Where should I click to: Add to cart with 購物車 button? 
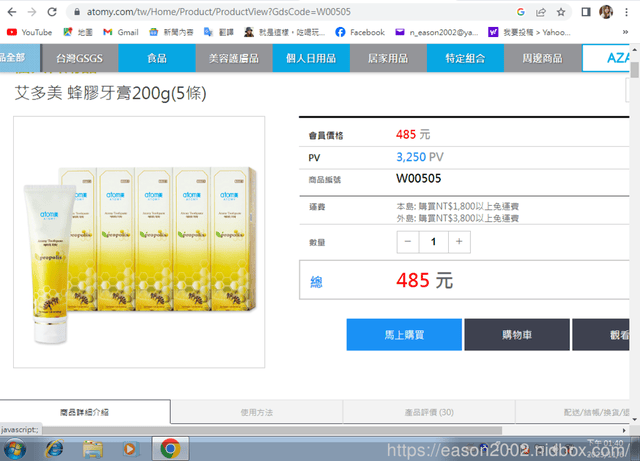pyautogui.click(x=517, y=335)
